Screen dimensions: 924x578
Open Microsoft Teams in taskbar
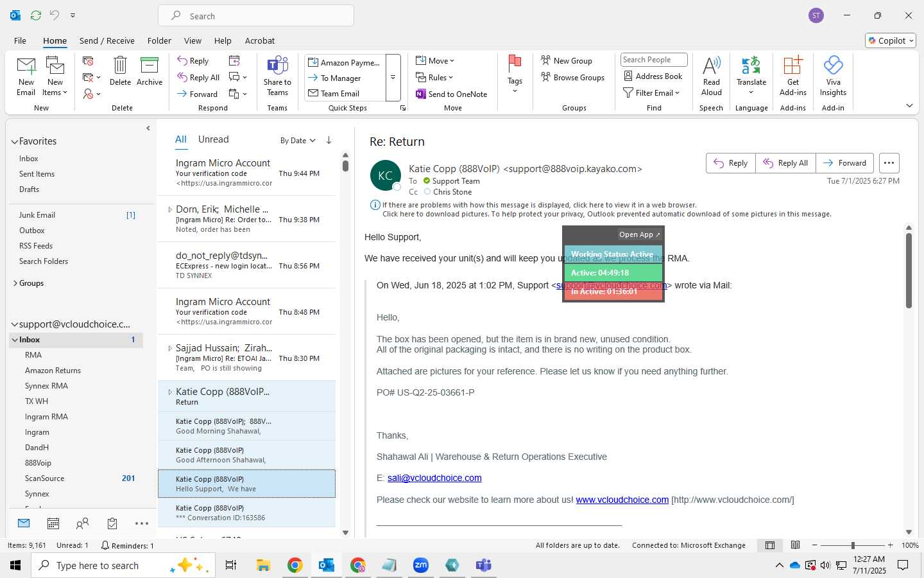tap(483, 565)
